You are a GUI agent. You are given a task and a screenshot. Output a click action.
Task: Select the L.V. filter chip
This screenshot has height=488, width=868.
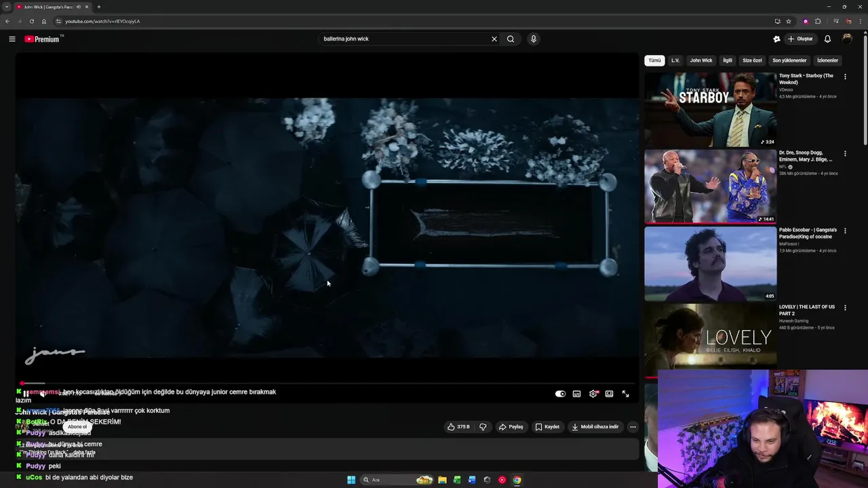click(x=675, y=60)
